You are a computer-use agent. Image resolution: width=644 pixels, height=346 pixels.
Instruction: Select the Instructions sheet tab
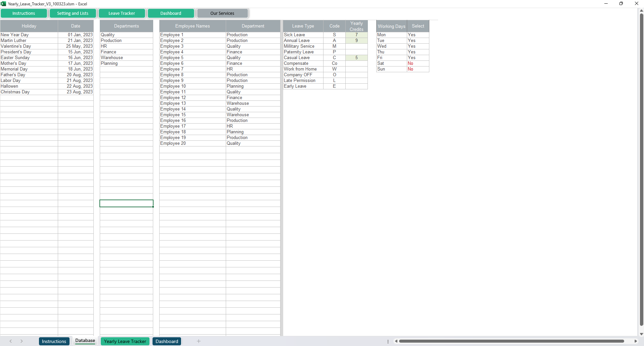tap(54, 341)
